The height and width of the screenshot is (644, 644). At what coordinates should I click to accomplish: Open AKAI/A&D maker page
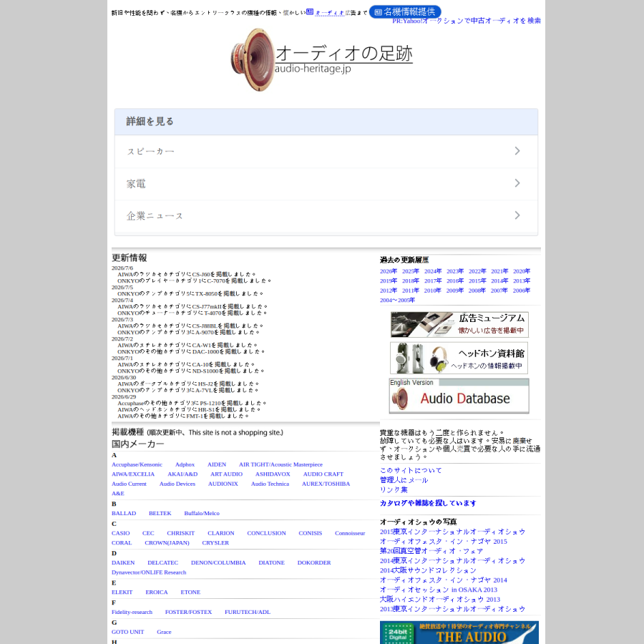coord(182,474)
